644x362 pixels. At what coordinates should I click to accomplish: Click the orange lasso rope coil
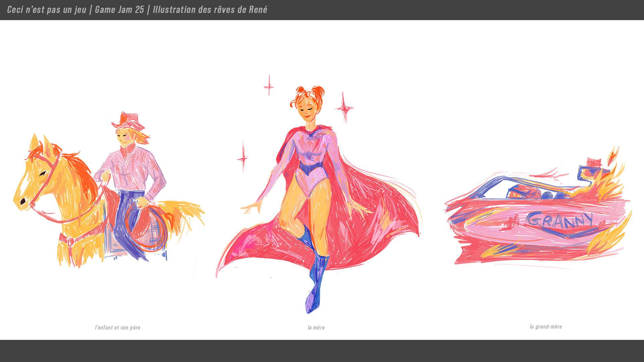[x=147, y=228]
